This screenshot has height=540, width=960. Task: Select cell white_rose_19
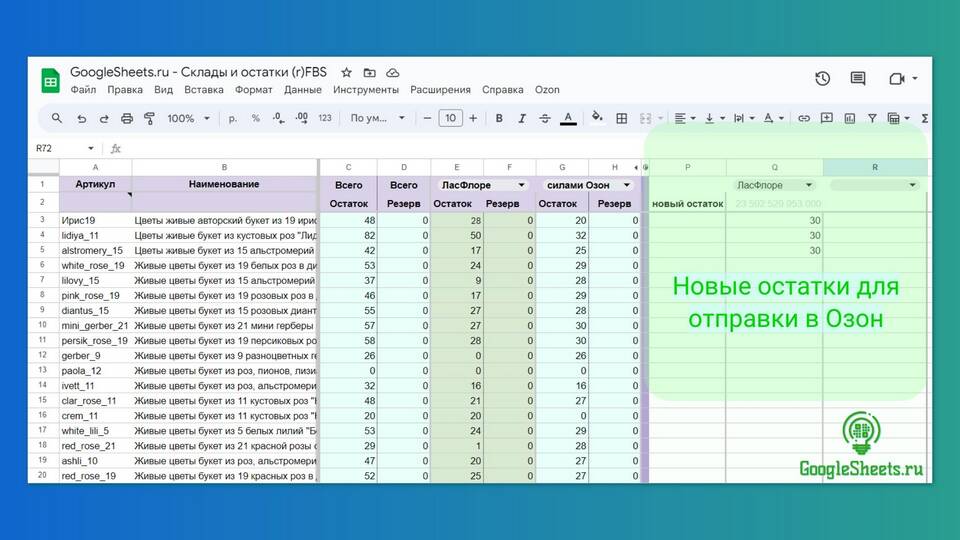(x=95, y=265)
